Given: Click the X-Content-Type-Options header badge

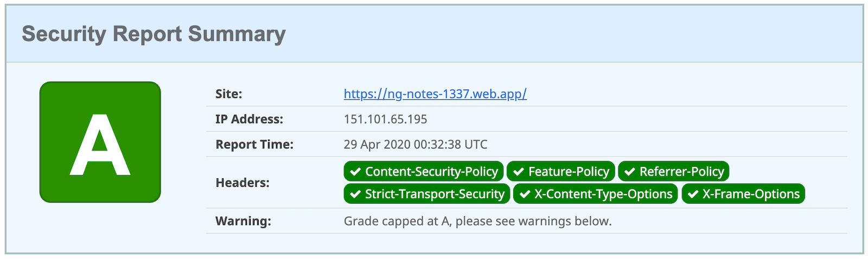Looking at the screenshot, I should (x=596, y=194).
